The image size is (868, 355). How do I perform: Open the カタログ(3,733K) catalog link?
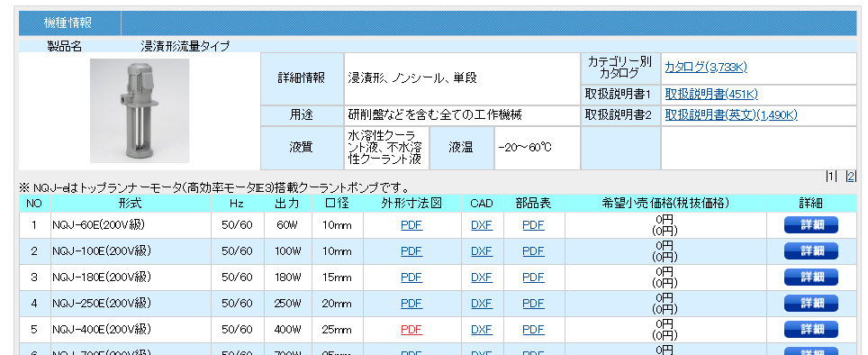pos(705,67)
